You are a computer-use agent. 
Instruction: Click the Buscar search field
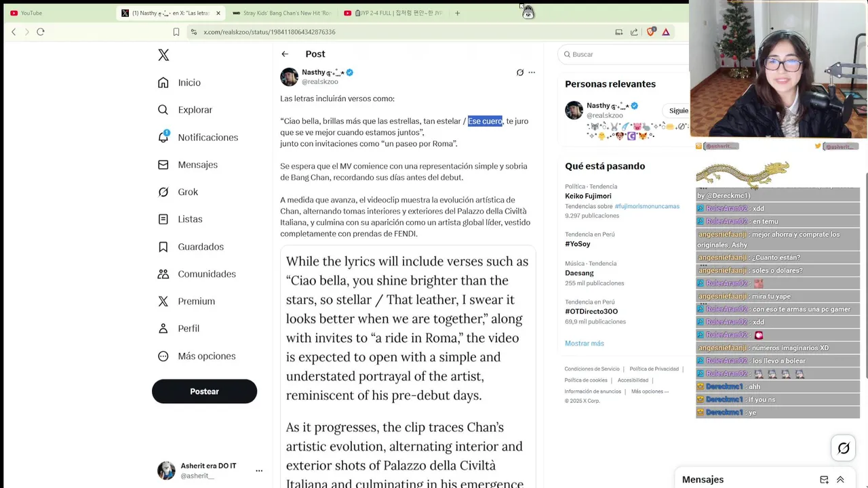click(x=624, y=54)
